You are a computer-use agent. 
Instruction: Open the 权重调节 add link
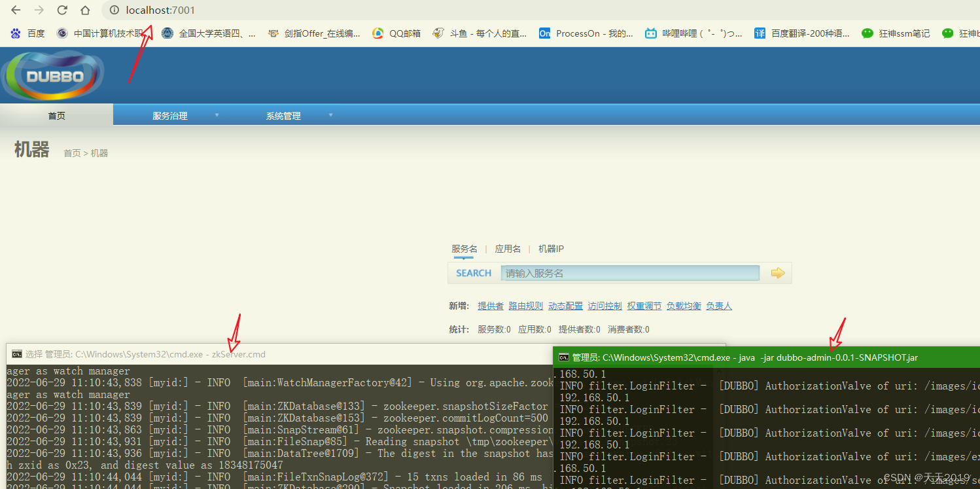click(x=644, y=306)
